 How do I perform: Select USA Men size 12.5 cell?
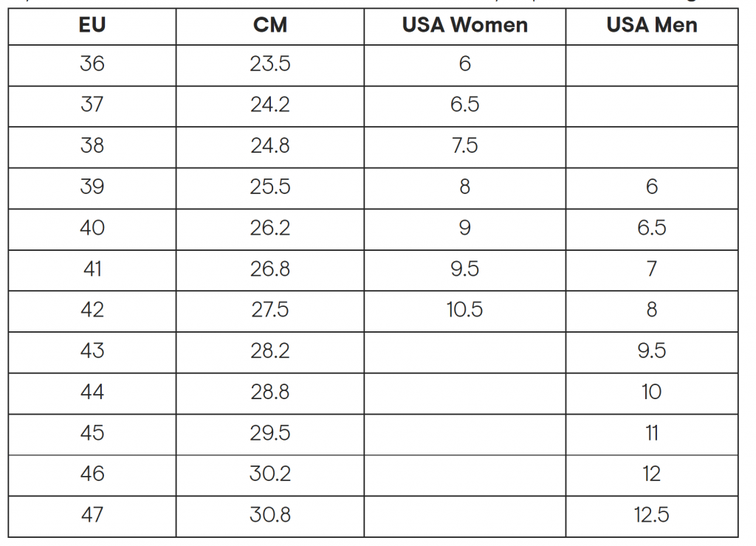click(652, 516)
